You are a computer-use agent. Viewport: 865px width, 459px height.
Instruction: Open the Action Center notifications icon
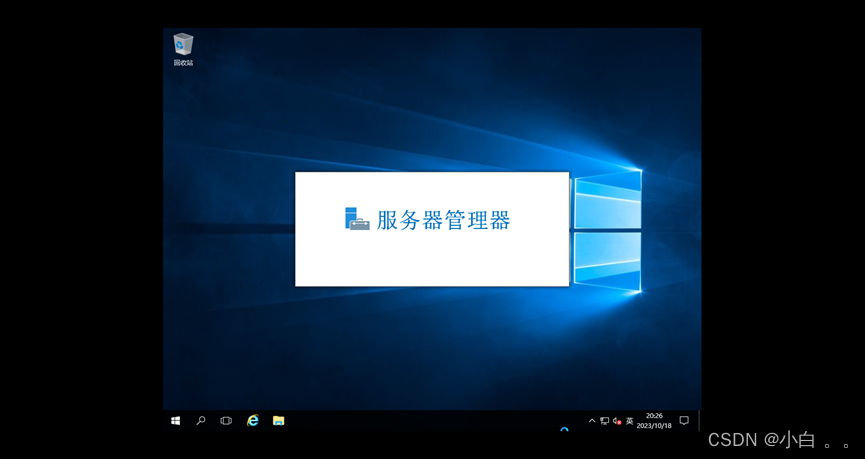tap(684, 421)
